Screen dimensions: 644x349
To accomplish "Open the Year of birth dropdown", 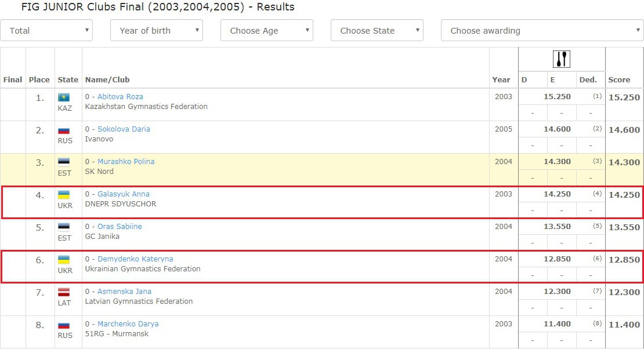I will click(x=156, y=31).
